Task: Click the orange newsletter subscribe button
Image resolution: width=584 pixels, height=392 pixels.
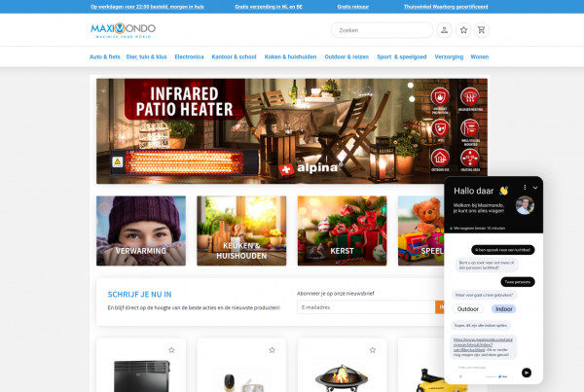Action: (440, 307)
